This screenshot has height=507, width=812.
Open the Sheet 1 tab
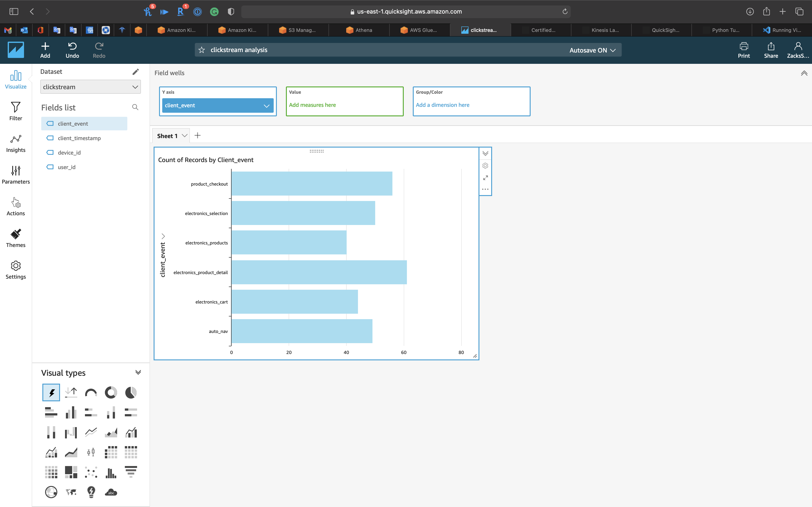tap(167, 136)
